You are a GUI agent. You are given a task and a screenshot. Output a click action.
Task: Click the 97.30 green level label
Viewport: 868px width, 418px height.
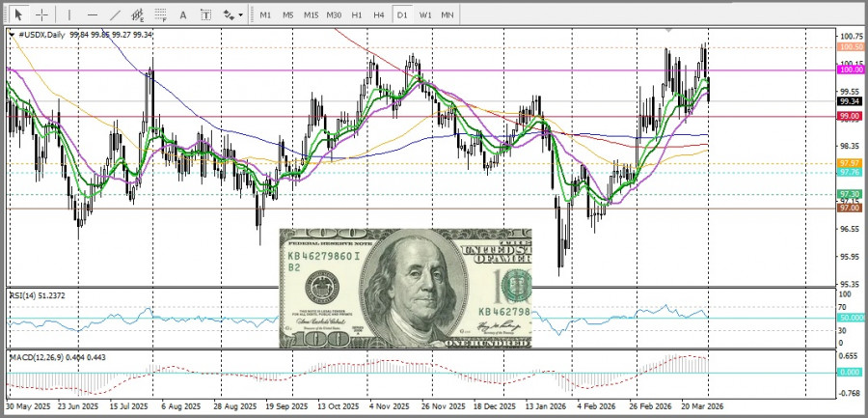tap(850, 194)
